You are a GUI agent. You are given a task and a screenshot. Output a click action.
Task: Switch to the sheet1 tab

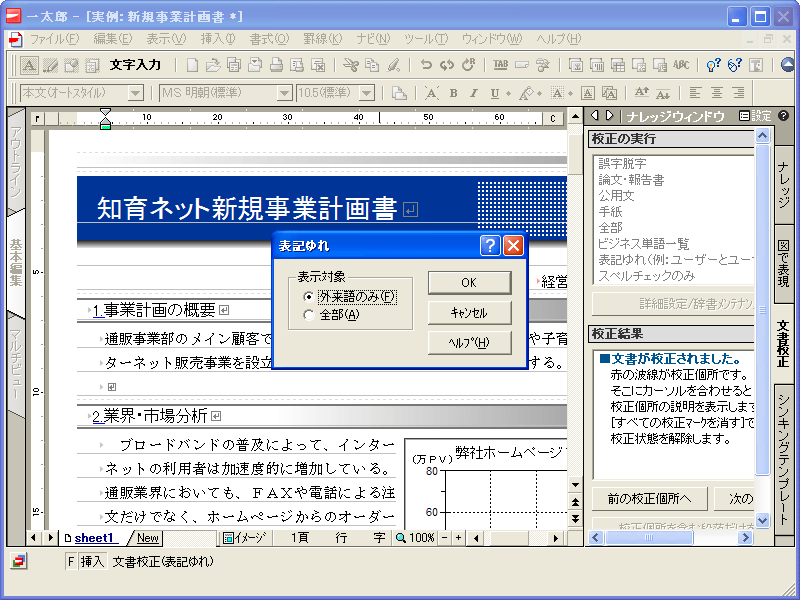tap(94, 538)
